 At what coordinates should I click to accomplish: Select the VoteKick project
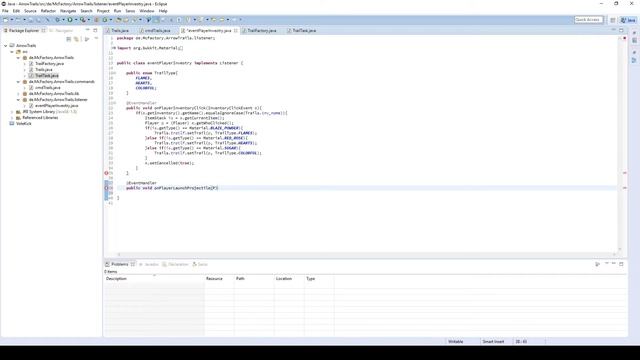click(23, 124)
